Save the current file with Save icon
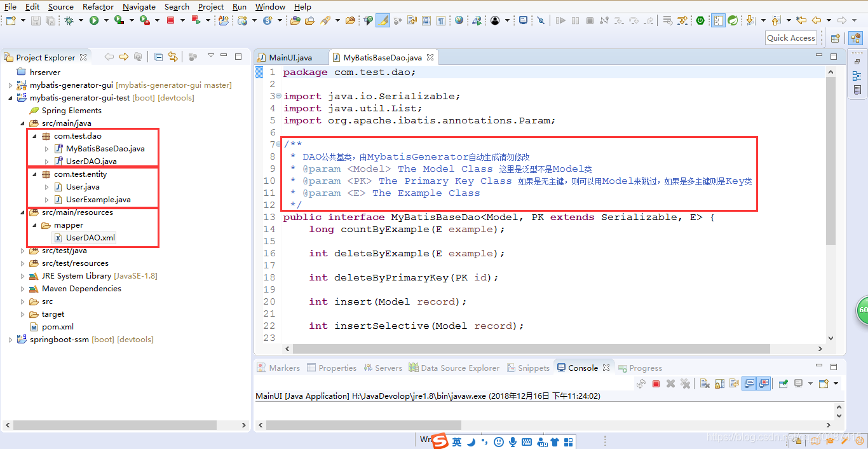This screenshot has height=449, width=868. pyautogui.click(x=35, y=20)
